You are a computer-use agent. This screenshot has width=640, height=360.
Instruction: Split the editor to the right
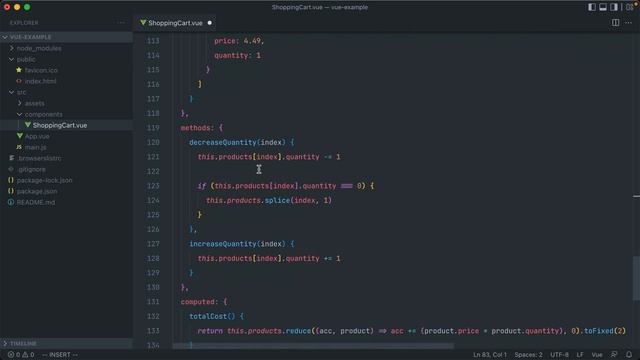tap(616, 23)
